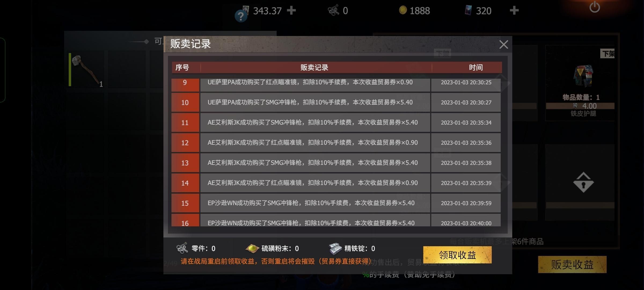Select the stone axe inventory item
The width and height of the screenshot is (644, 290).
(x=86, y=70)
